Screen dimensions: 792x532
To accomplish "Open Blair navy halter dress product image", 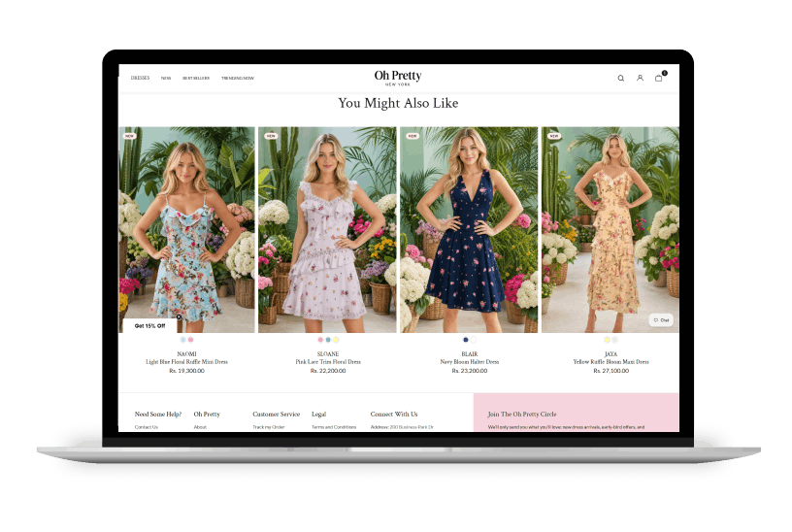I will [469, 230].
